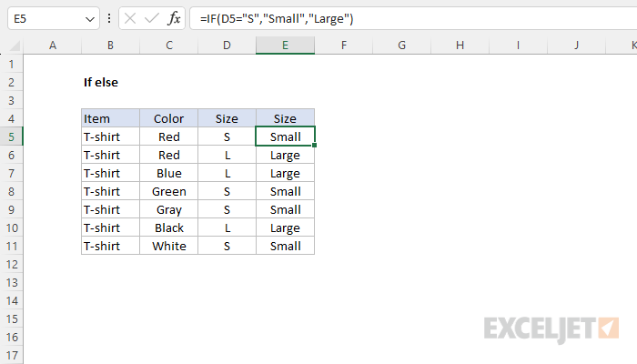Click the formula bar IF formula text
Viewport: 637px width, 364px height.
pyautogui.click(x=277, y=19)
